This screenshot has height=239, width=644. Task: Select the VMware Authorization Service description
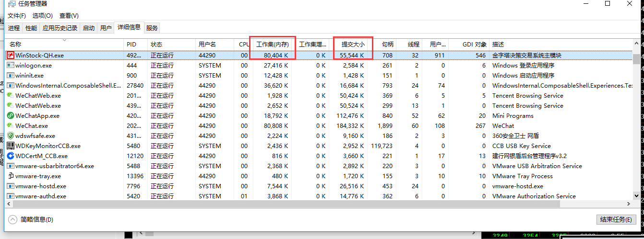(534, 196)
